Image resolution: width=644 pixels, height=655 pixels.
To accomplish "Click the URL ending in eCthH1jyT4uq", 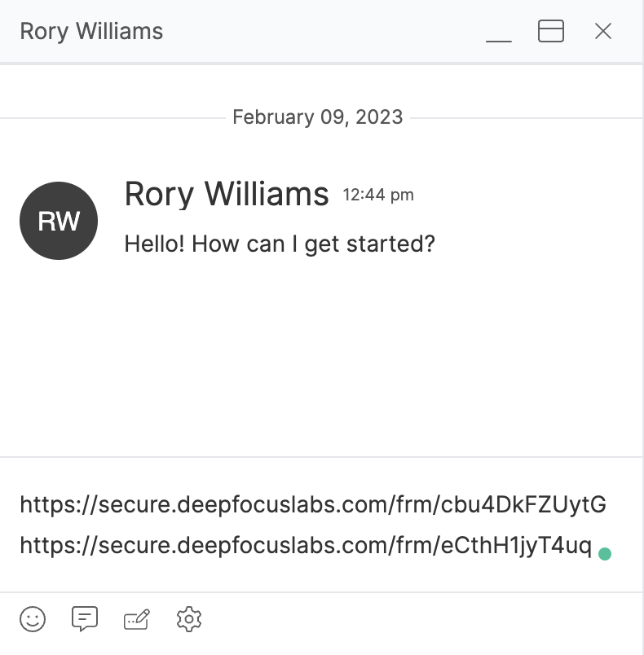I will pos(306,546).
